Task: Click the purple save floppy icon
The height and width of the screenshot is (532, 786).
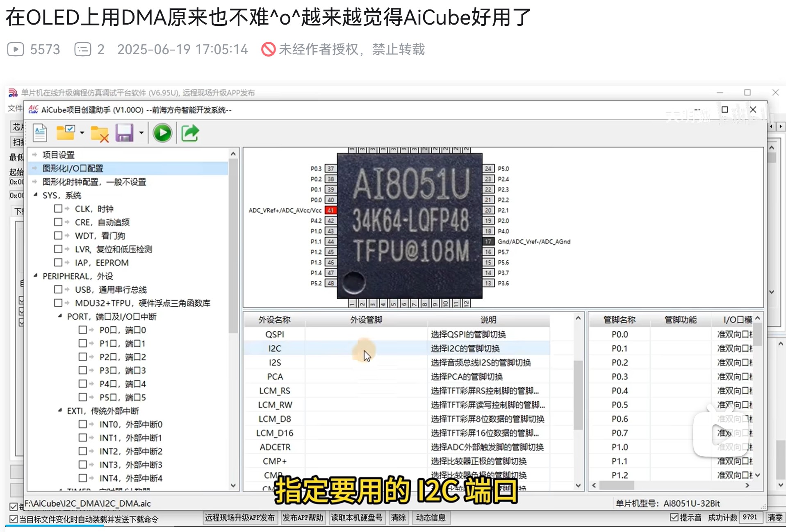Action: coord(124,133)
